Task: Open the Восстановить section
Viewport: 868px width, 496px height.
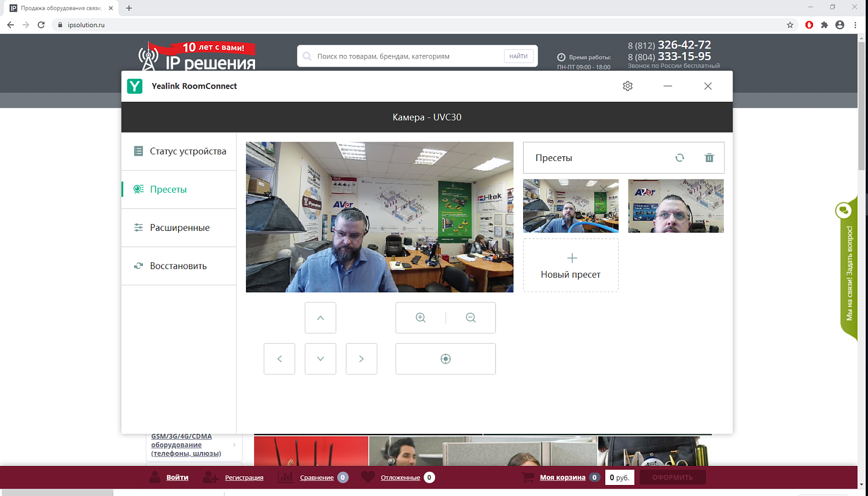Action: [x=179, y=266]
